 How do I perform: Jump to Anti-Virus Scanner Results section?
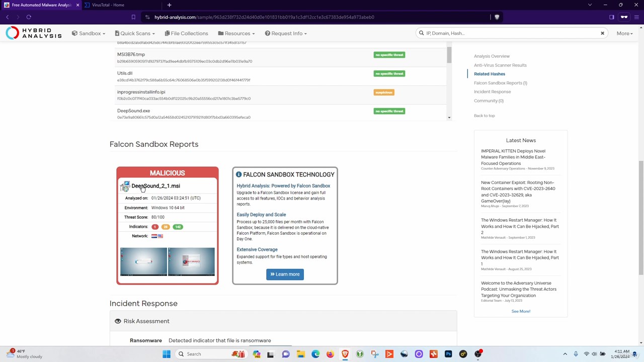(500, 65)
